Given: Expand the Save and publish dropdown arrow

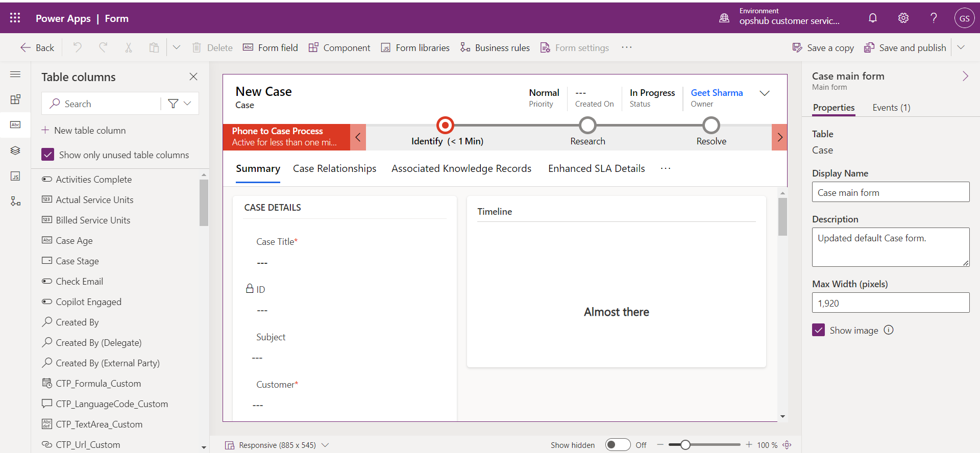Looking at the screenshot, I should (x=961, y=47).
